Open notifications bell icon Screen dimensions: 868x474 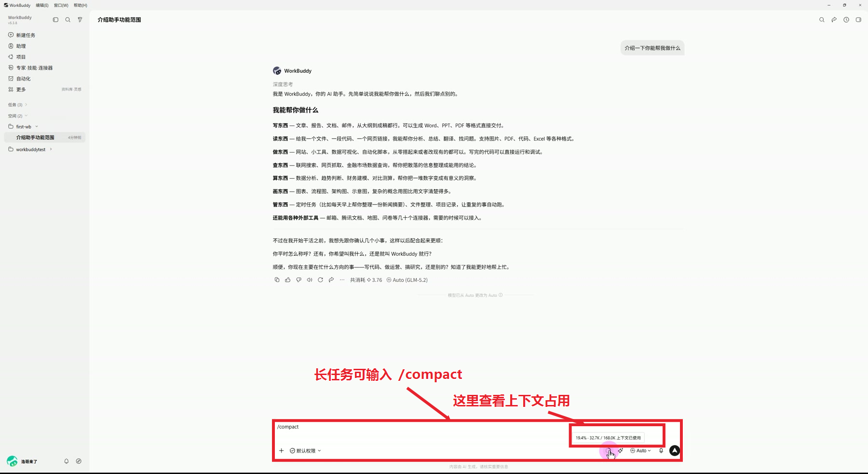(x=67, y=461)
